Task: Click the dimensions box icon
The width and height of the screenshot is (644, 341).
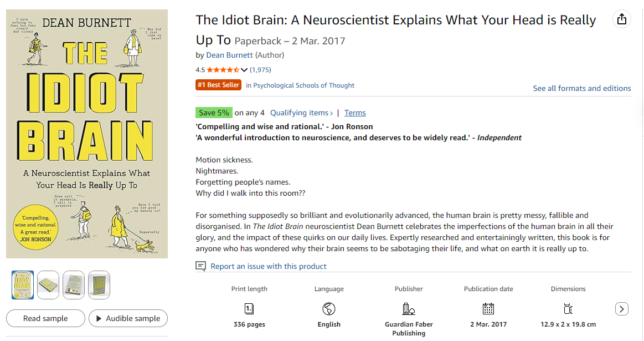Action: click(x=568, y=309)
